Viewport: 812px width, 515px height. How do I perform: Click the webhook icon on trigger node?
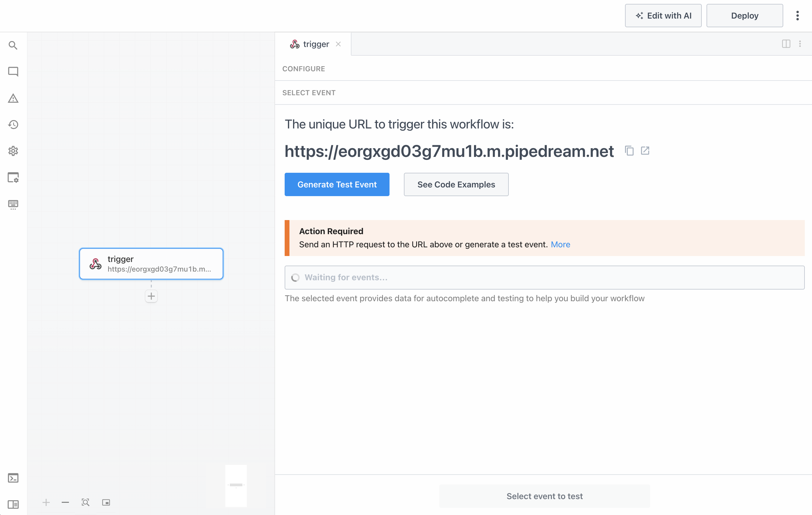point(95,264)
